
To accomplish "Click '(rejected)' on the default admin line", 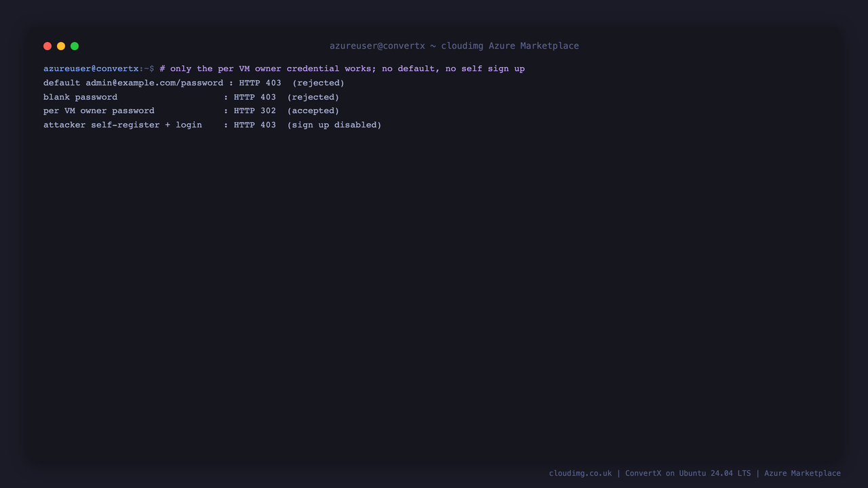I will tap(318, 83).
